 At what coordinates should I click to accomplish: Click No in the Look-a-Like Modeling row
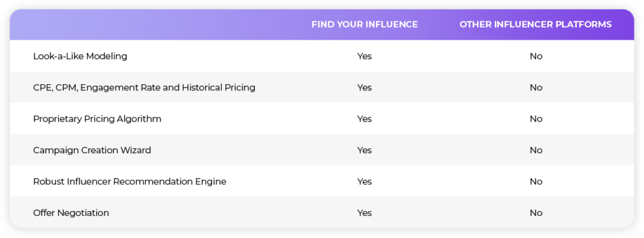[536, 57]
